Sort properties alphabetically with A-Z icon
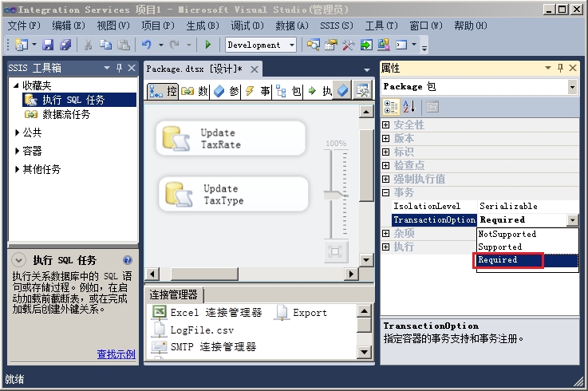 click(409, 107)
